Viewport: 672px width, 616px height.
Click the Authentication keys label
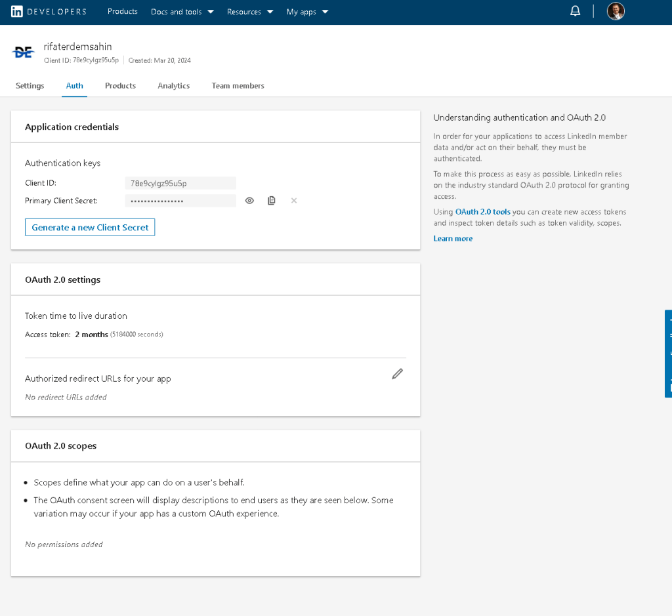(62, 163)
